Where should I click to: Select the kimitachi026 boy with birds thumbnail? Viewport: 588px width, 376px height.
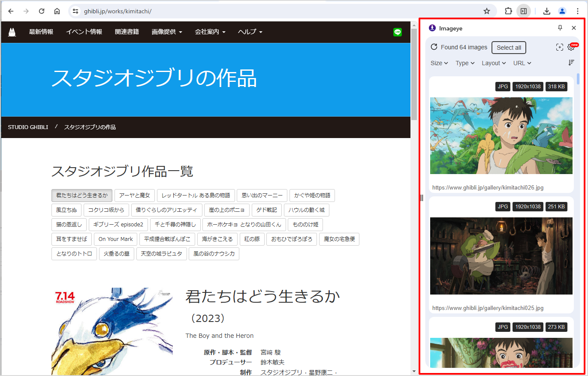[x=501, y=135]
